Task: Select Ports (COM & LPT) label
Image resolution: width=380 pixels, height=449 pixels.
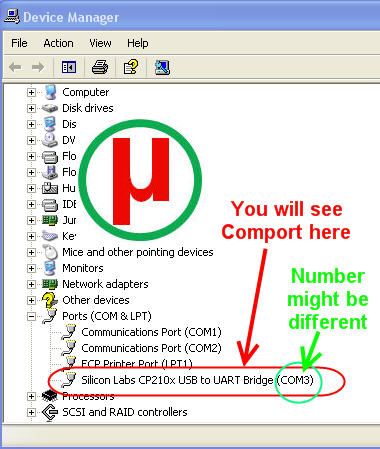Action: pos(107,316)
